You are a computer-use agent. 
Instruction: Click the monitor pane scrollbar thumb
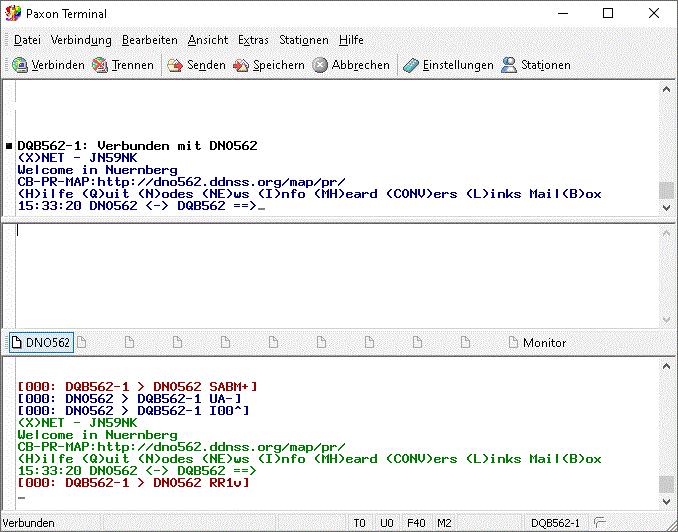[666, 484]
